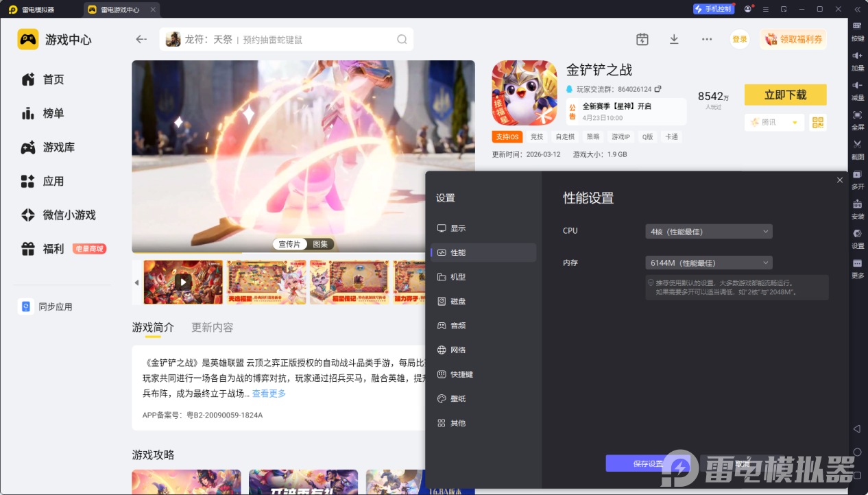
Task: Show the download QR code icon
Action: coord(817,122)
